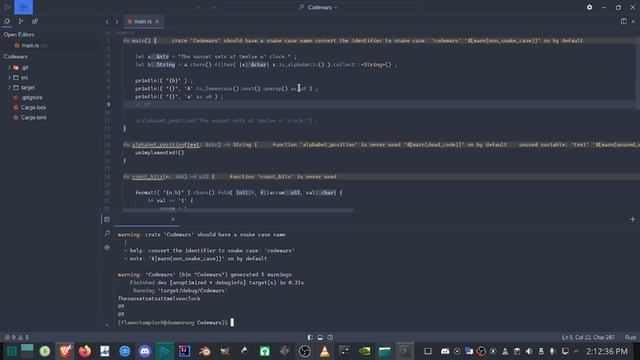Click the volume icon in system tray
This screenshot has height=360, width=640.
529,351
